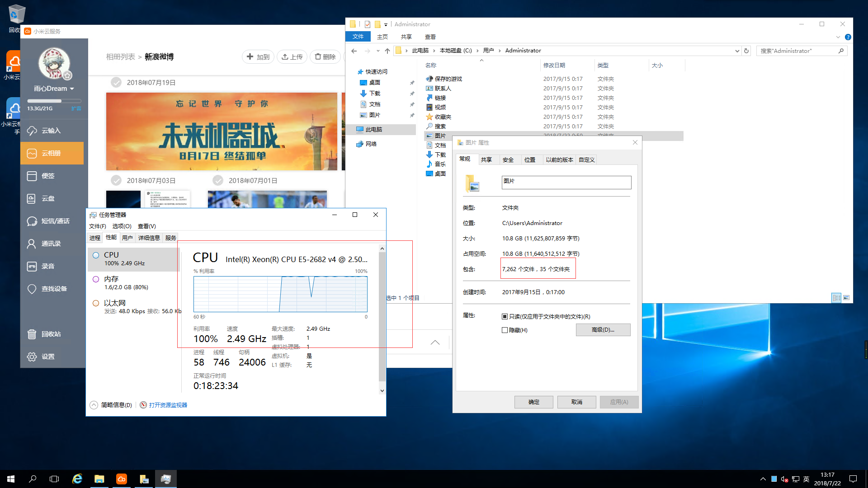Open the action center notifications icon
The width and height of the screenshot is (868, 488).
coord(853,479)
